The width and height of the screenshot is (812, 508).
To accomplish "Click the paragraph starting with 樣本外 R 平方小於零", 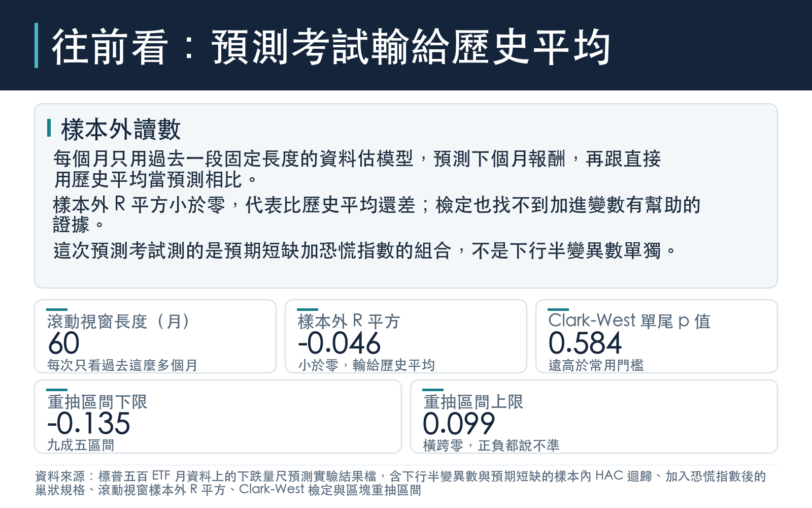I will pos(377,214).
